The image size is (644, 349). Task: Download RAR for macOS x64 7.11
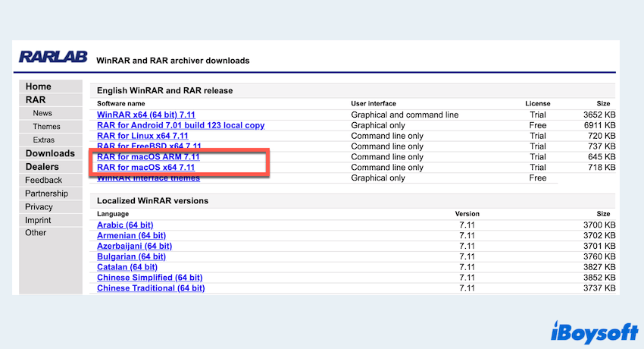146,168
